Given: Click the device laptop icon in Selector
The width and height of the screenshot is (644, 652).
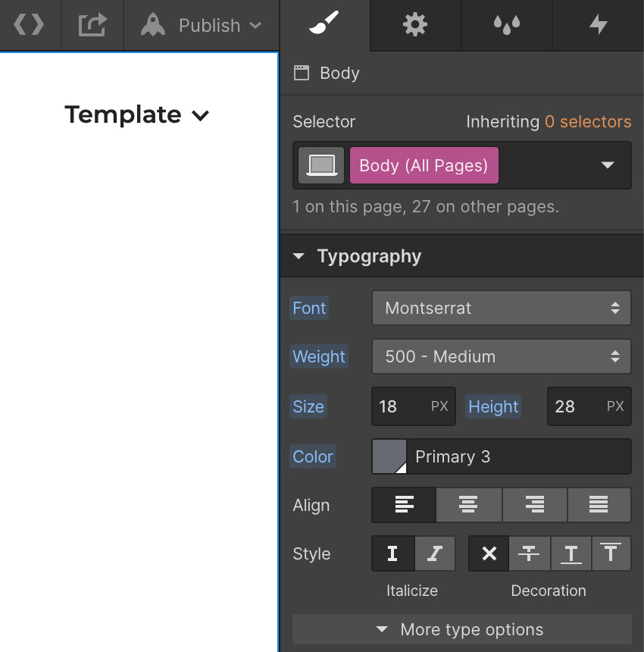Looking at the screenshot, I should coord(321,165).
